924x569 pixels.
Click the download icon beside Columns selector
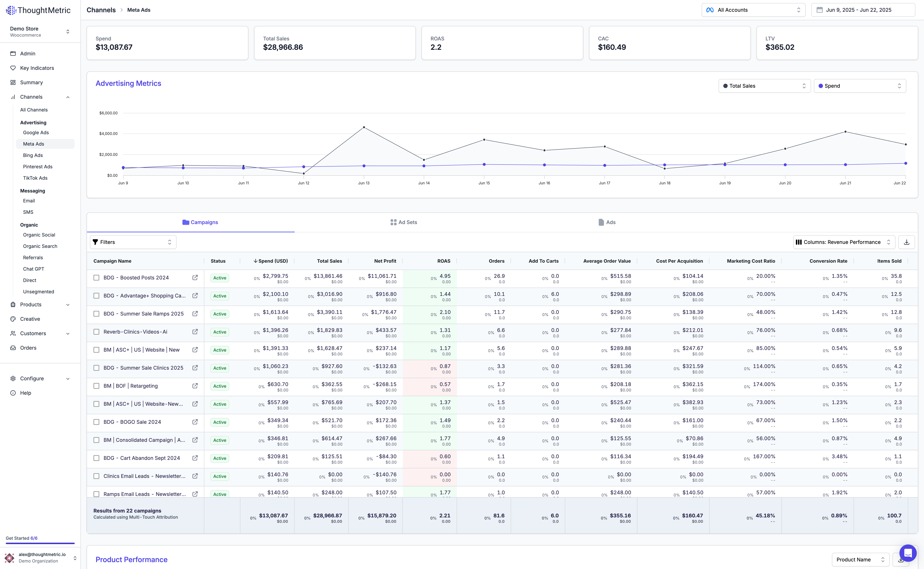click(906, 242)
